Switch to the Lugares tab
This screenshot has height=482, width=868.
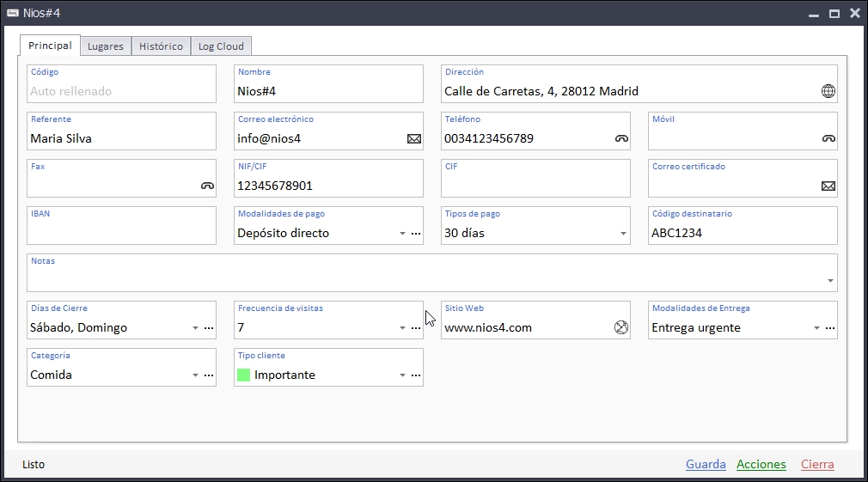tap(106, 46)
